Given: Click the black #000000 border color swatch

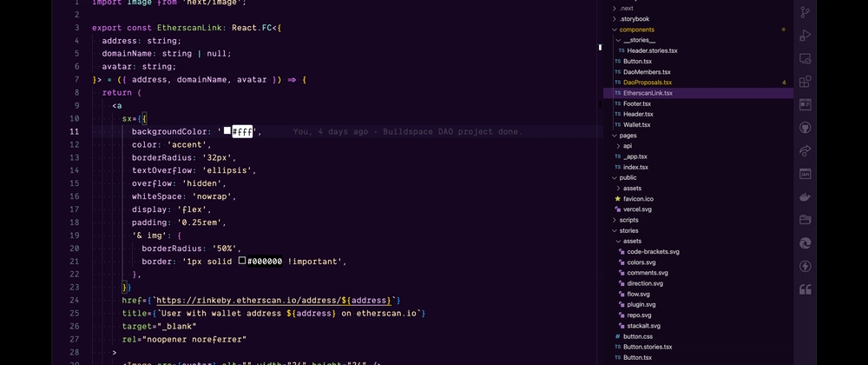Looking at the screenshot, I should (242, 261).
